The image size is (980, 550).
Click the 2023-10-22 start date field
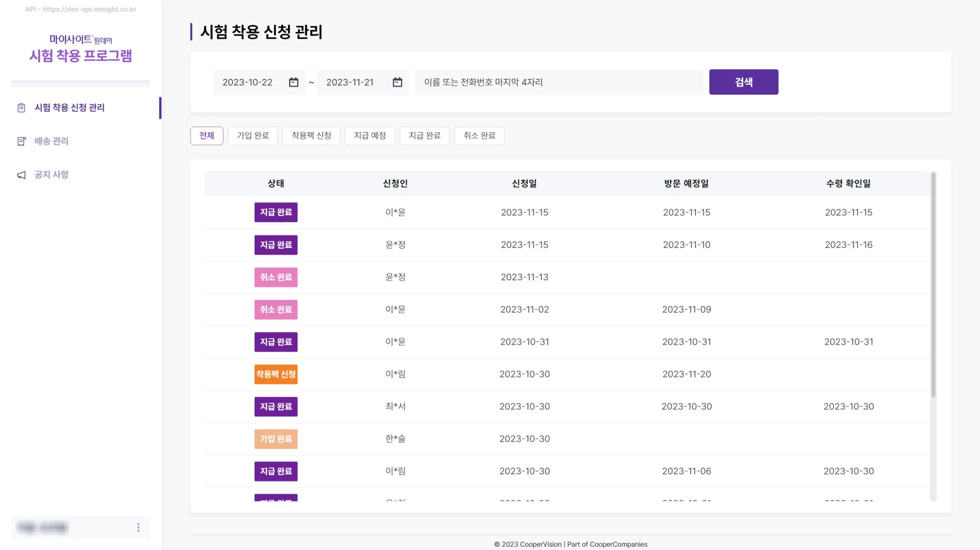(248, 82)
